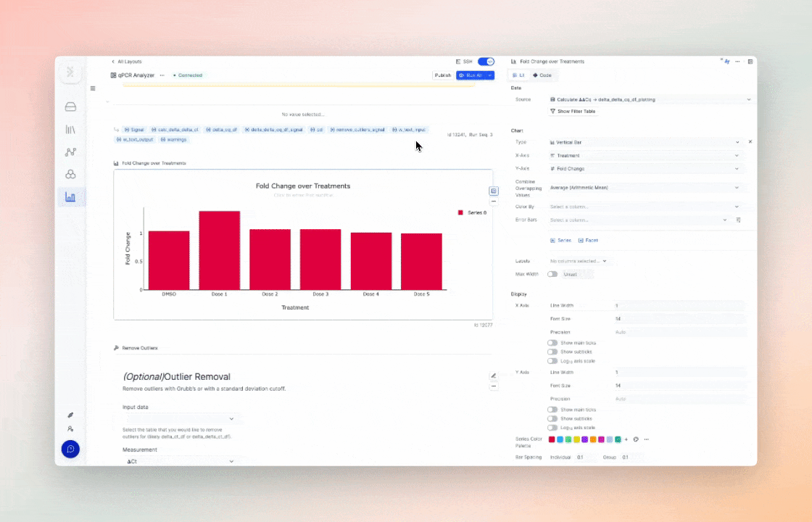Click the SSH terminal icon
Viewport: 812px width, 522px height.
[458, 62]
